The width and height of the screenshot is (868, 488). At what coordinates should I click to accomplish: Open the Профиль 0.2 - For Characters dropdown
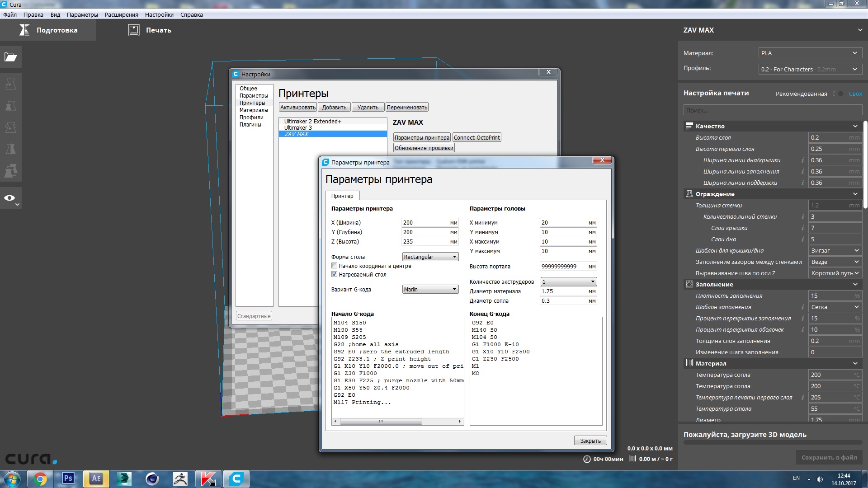810,69
